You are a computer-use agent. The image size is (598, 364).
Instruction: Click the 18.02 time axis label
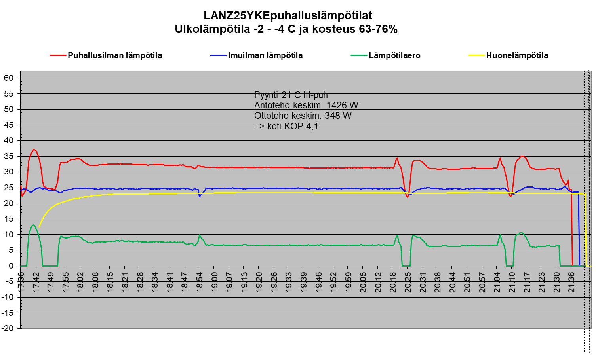[x=80, y=282]
